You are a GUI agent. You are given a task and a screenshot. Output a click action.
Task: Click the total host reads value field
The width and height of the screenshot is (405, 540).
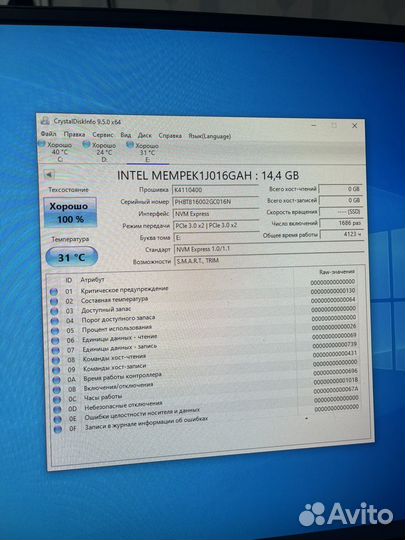click(x=340, y=189)
